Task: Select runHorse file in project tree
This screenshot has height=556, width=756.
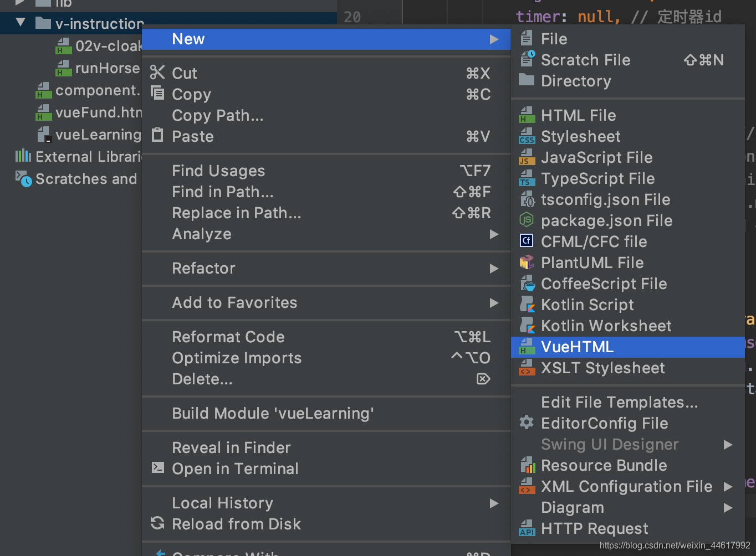Action: 108,68
